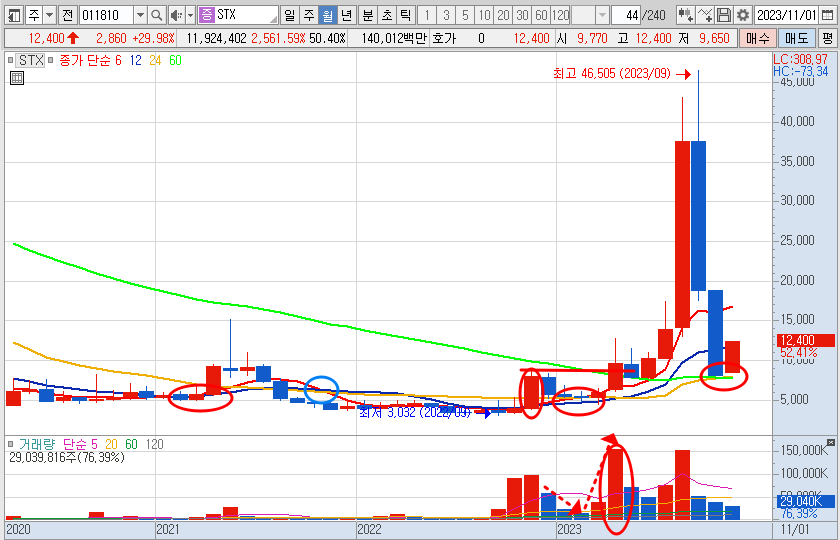Screen dimensions: 840x540
Task: Click the add indicator line icon
Action: coord(705,15)
